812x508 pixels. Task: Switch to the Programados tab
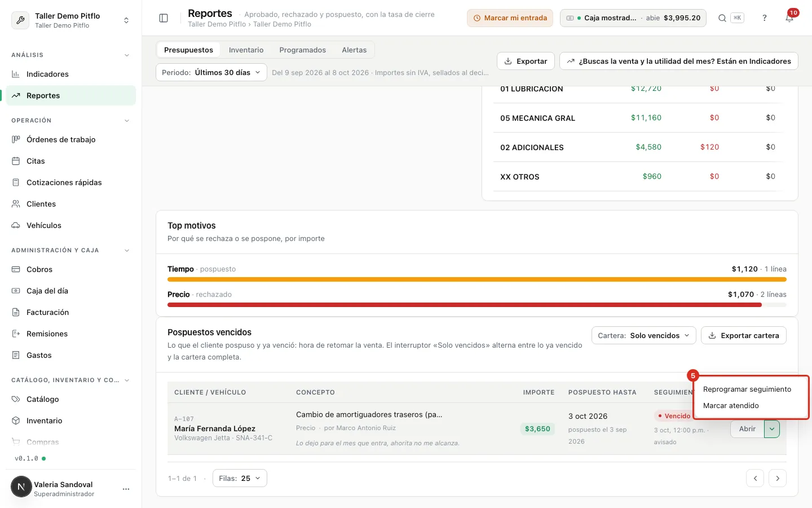(302, 50)
